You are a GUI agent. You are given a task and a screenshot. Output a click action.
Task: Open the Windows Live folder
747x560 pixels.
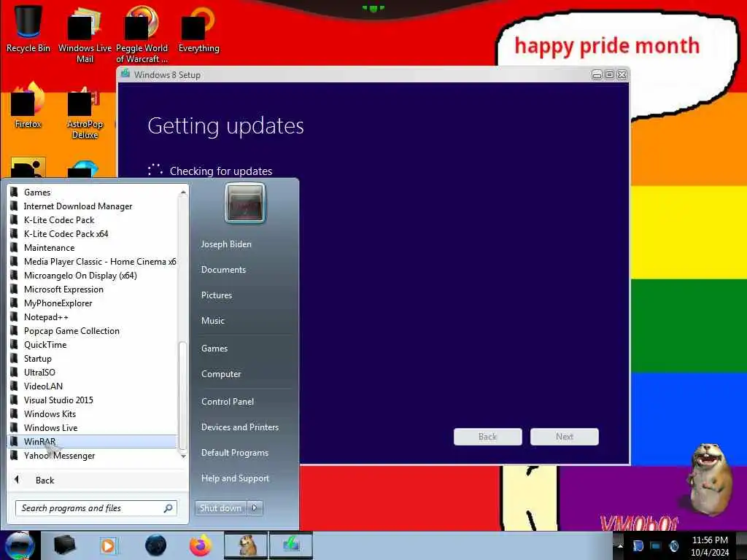(x=93, y=427)
